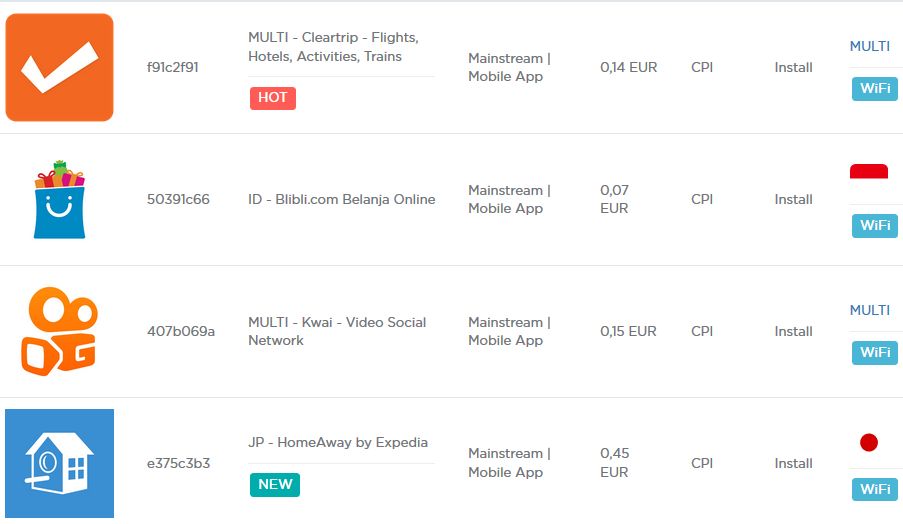The image size is (903, 524).
Task: Open MULTI - Kwai Video Social Network offer
Action: (337, 331)
